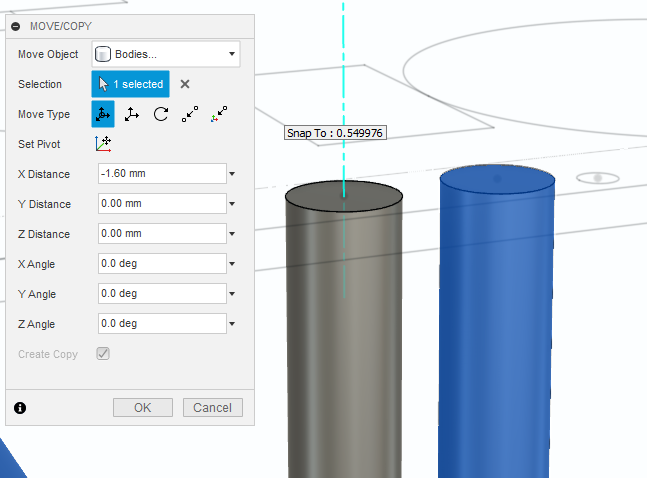Screen dimensions: 647x478
Task: Open the info help icon
Action: (x=20, y=408)
